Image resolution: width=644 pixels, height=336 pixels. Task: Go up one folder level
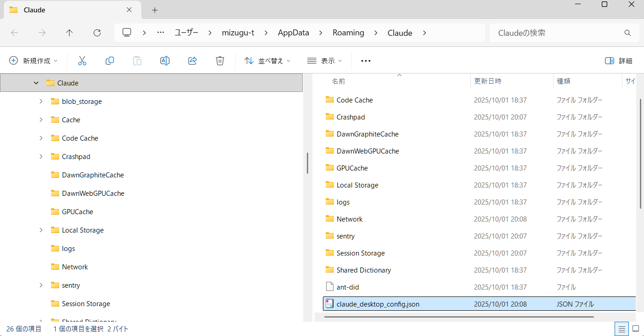(69, 33)
